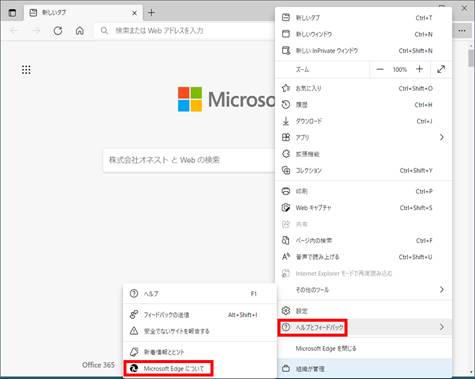
Task: Select 印刷 print menu item
Action: point(363,191)
